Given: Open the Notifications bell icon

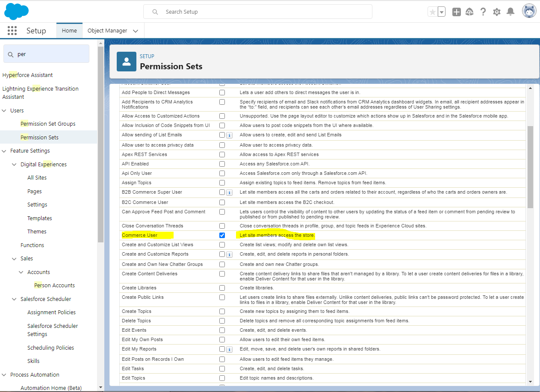Looking at the screenshot, I should 510,12.
